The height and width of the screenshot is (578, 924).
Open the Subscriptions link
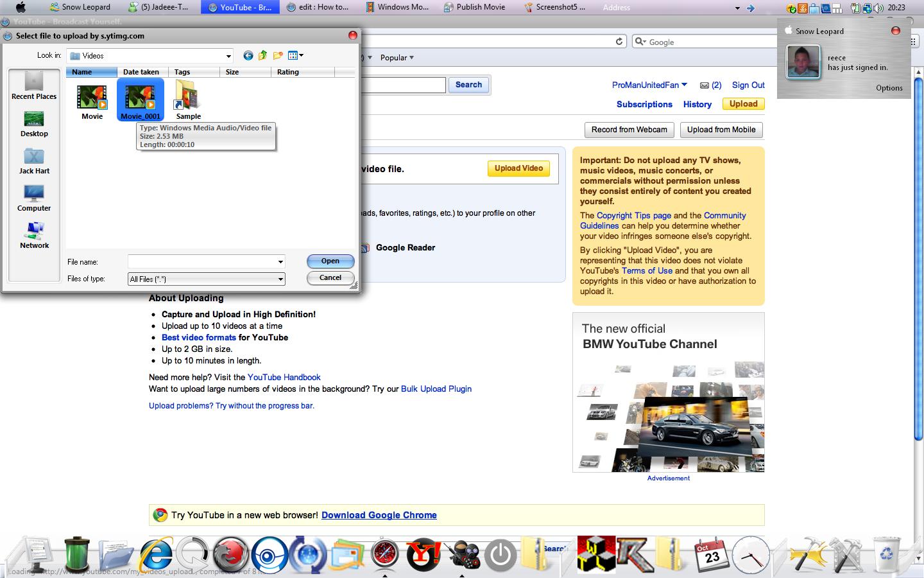coord(644,104)
